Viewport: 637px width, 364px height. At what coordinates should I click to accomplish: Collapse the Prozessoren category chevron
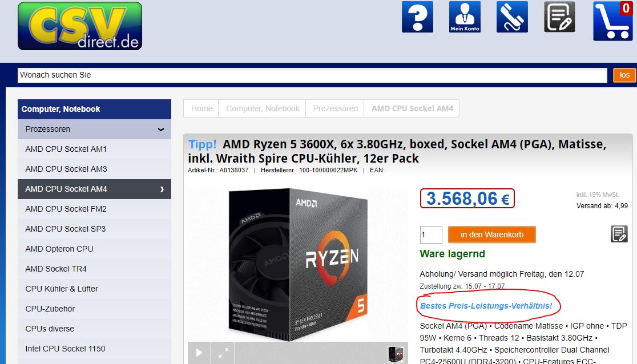click(x=161, y=129)
